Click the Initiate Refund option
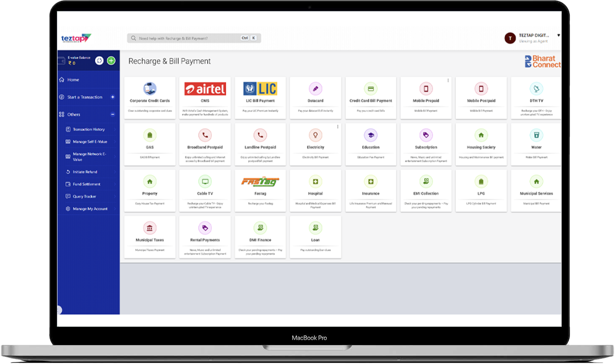 (x=85, y=172)
